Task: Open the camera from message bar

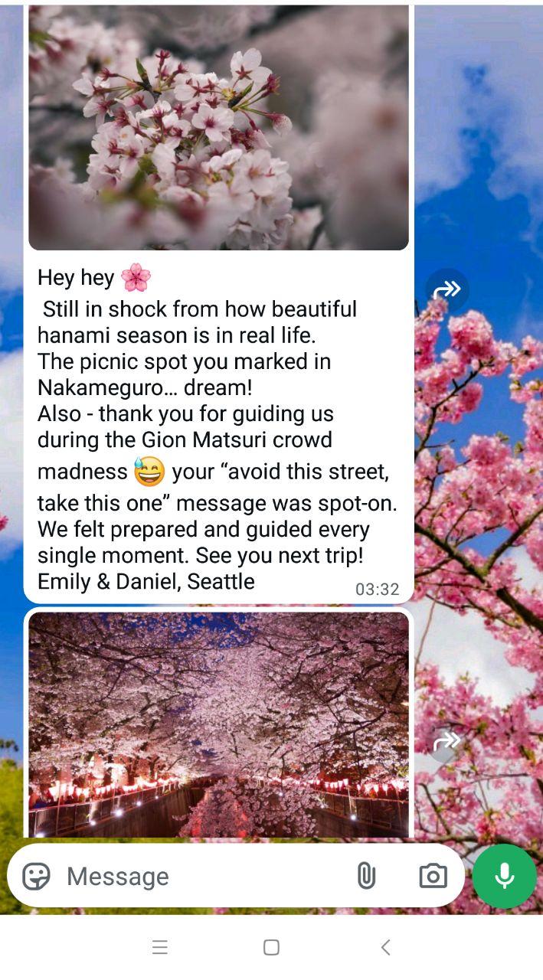Action: [433, 876]
